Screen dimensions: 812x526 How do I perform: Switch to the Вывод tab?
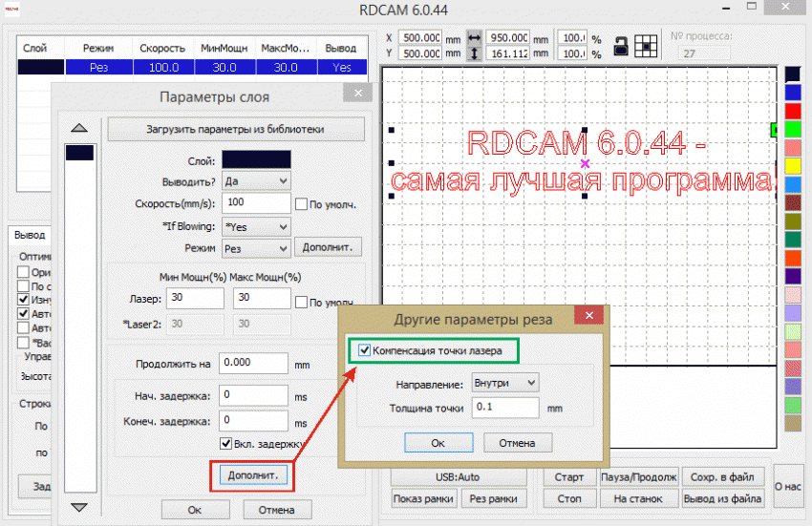30,235
